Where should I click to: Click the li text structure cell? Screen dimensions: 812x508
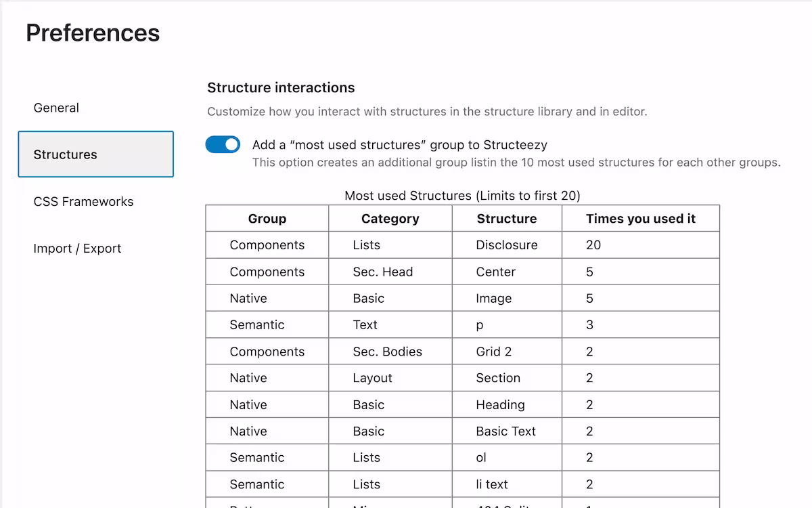pos(491,484)
